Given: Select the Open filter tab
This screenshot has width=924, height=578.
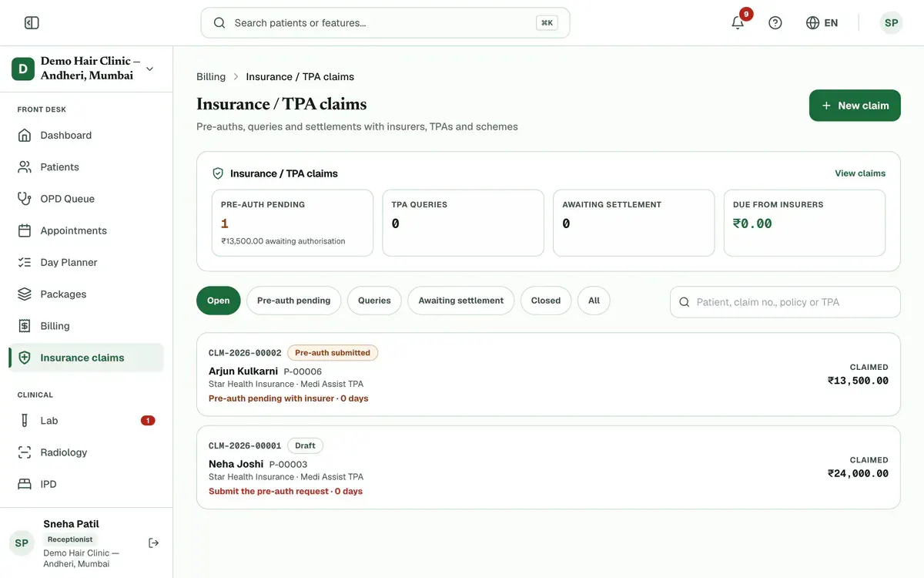Looking at the screenshot, I should click(x=219, y=301).
